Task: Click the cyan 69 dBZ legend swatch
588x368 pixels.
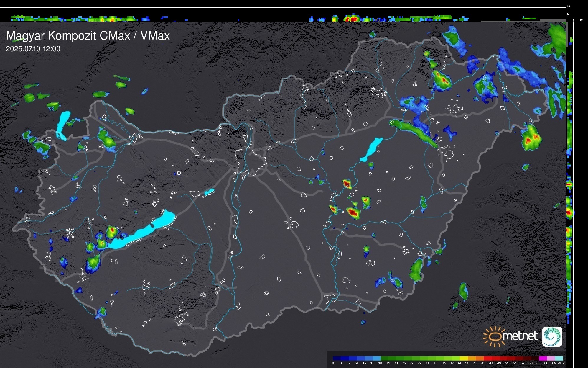Action: tap(559, 359)
